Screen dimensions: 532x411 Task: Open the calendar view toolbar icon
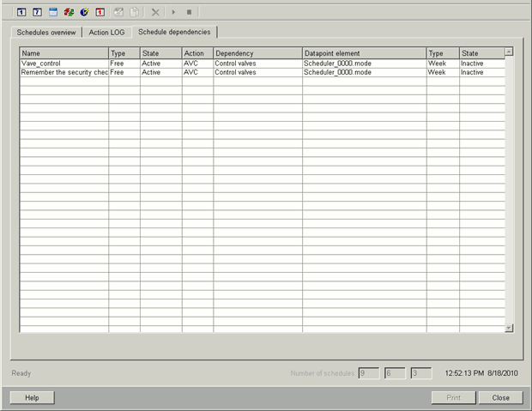click(52, 12)
